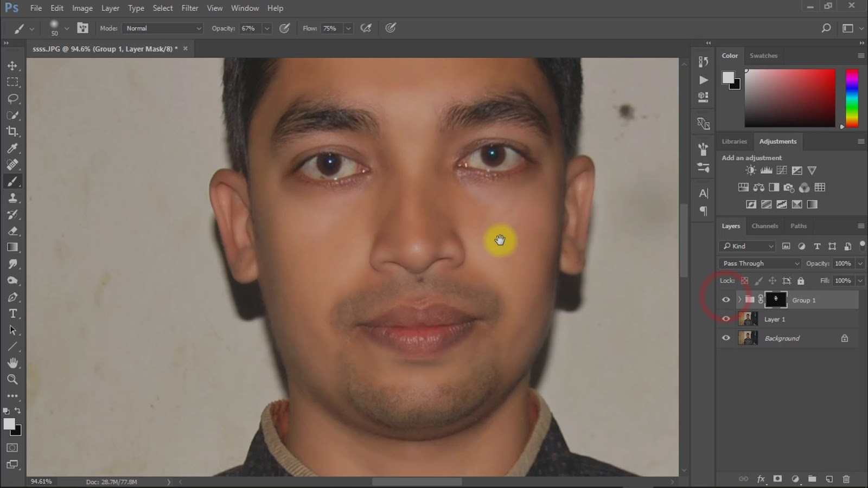
Task: Select the Pen tool
Action: pos(12,297)
